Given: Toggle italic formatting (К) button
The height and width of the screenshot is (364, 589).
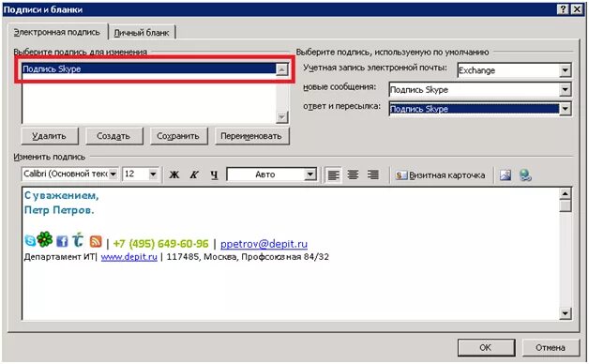Looking at the screenshot, I should (194, 174).
